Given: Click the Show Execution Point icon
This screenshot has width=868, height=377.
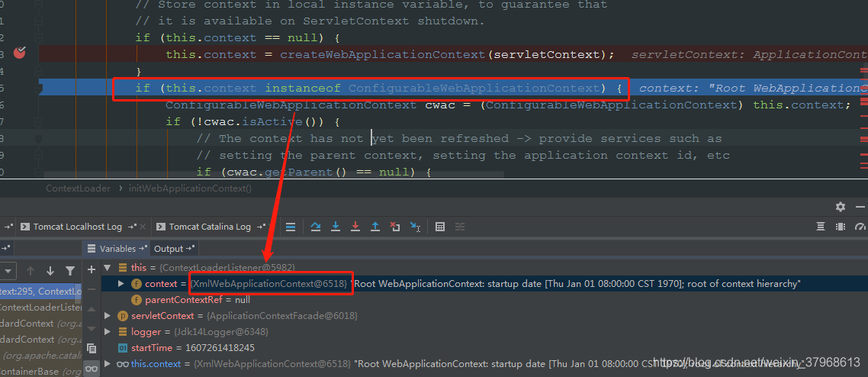Looking at the screenshot, I should [291, 227].
